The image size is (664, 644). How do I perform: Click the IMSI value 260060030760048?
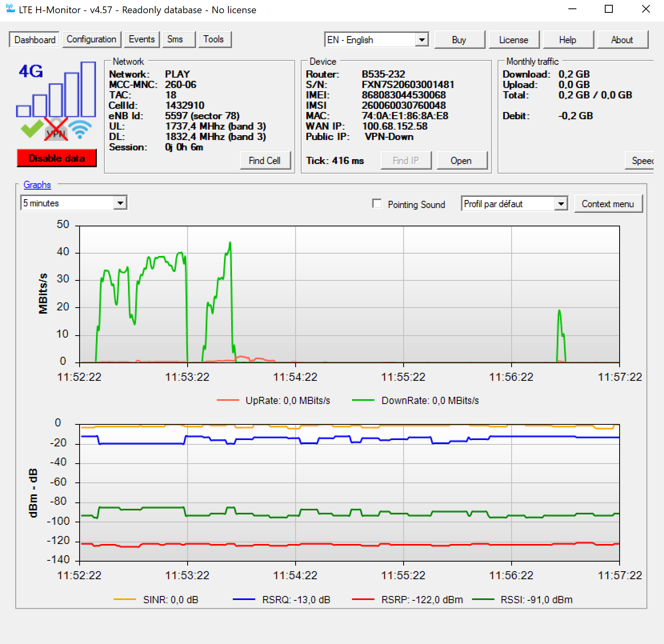coord(404,106)
